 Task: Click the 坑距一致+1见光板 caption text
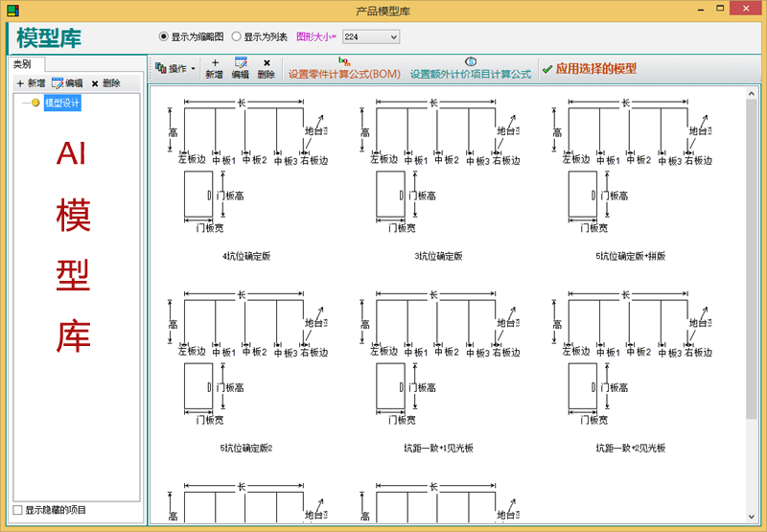click(x=439, y=448)
